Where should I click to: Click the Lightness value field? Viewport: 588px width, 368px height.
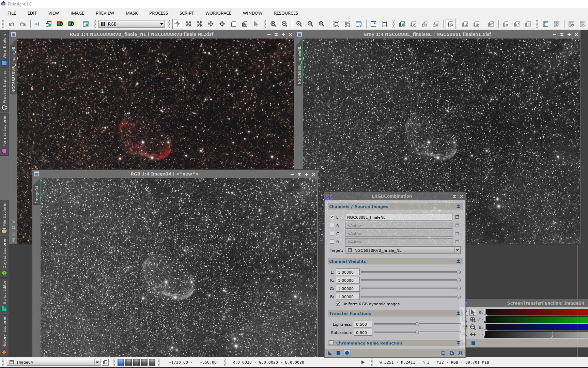click(363, 324)
